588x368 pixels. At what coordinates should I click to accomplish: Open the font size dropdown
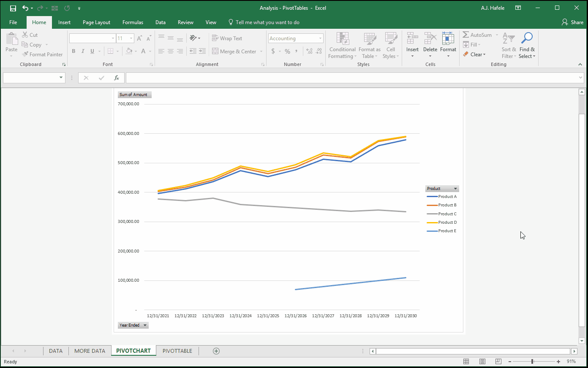coord(131,38)
